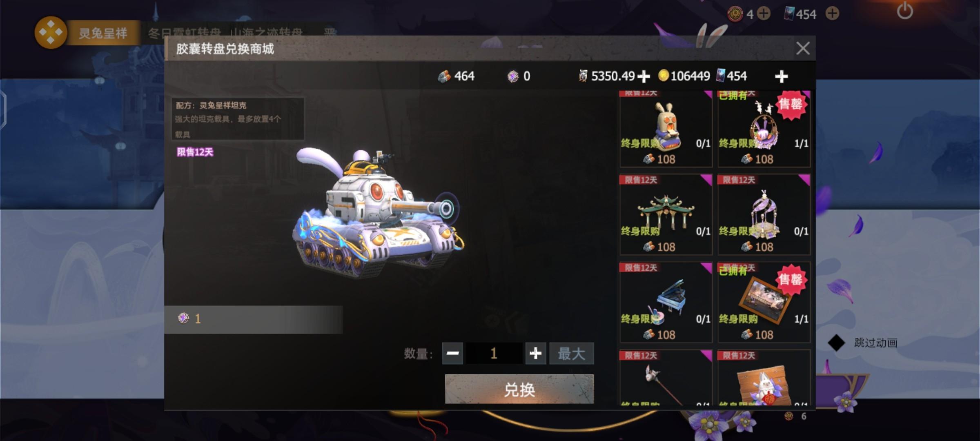Click the 兑换 exchange button
Image resolution: width=980 pixels, height=441 pixels.
click(x=519, y=389)
